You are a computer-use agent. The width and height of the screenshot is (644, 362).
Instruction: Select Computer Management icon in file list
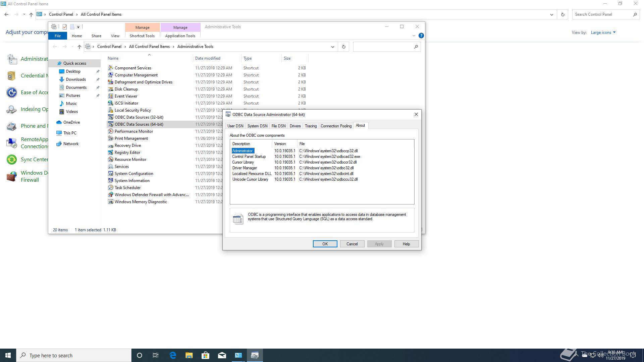coord(110,75)
